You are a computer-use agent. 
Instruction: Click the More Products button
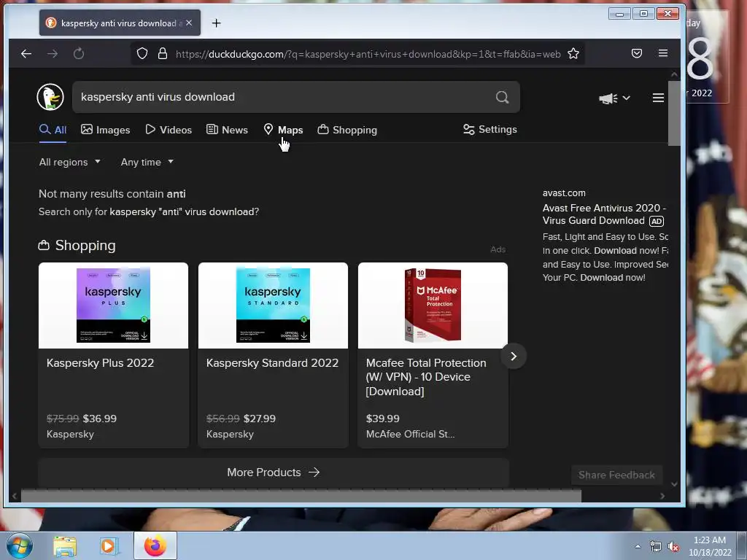[274, 472]
